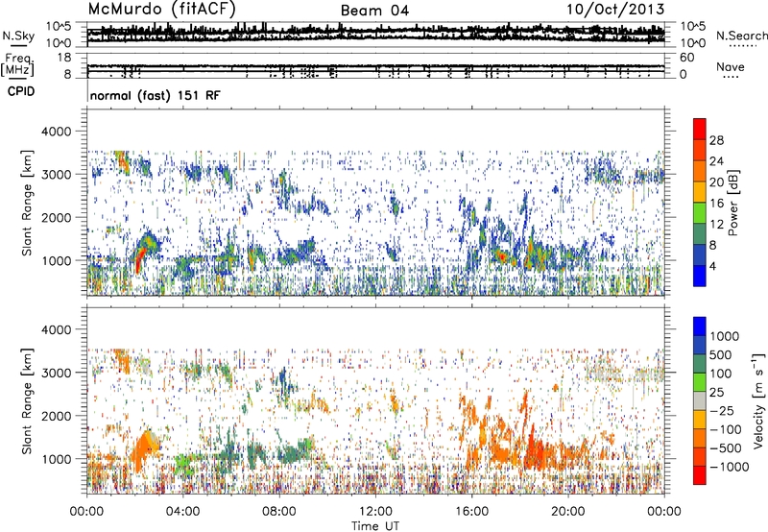Click the 'CPID' label

click(20, 91)
